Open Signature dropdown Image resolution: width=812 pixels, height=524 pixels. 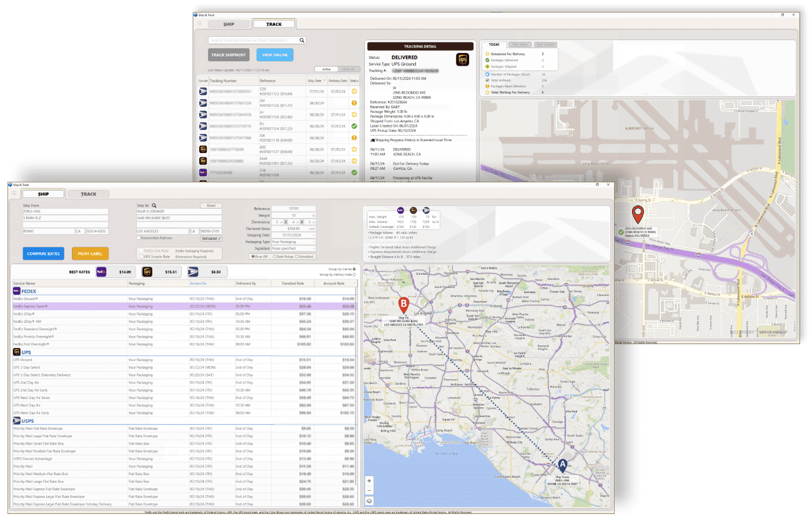coord(294,249)
